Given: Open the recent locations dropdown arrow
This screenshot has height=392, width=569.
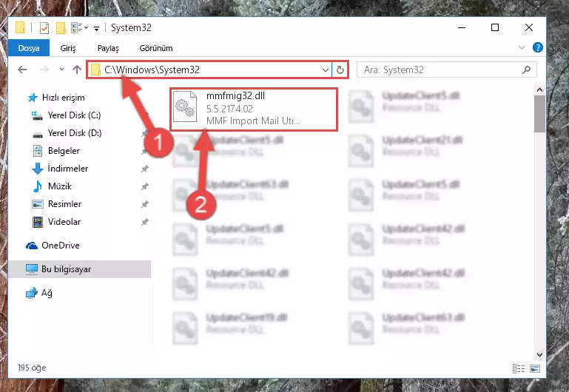Looking at the screenshot, I should 61,69.
